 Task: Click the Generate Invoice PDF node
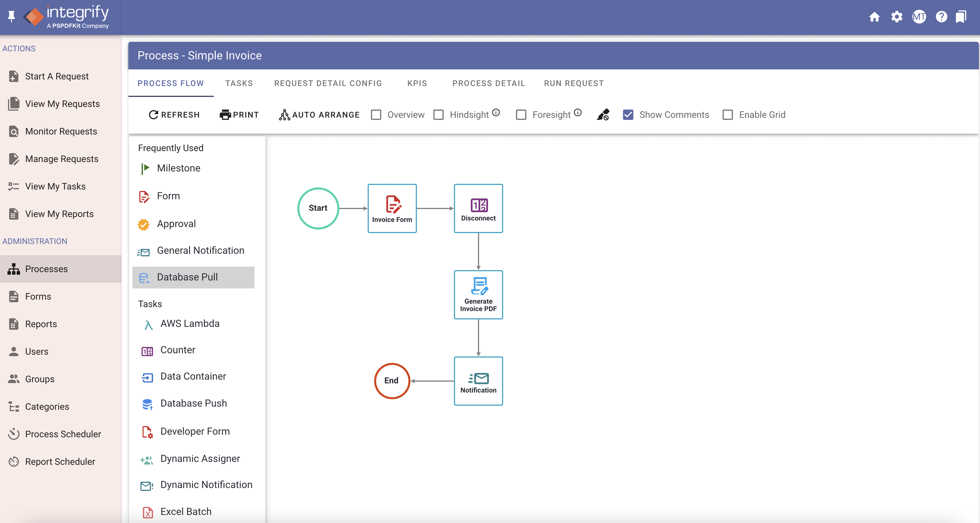pyautogui.click(x=478, y=295)
